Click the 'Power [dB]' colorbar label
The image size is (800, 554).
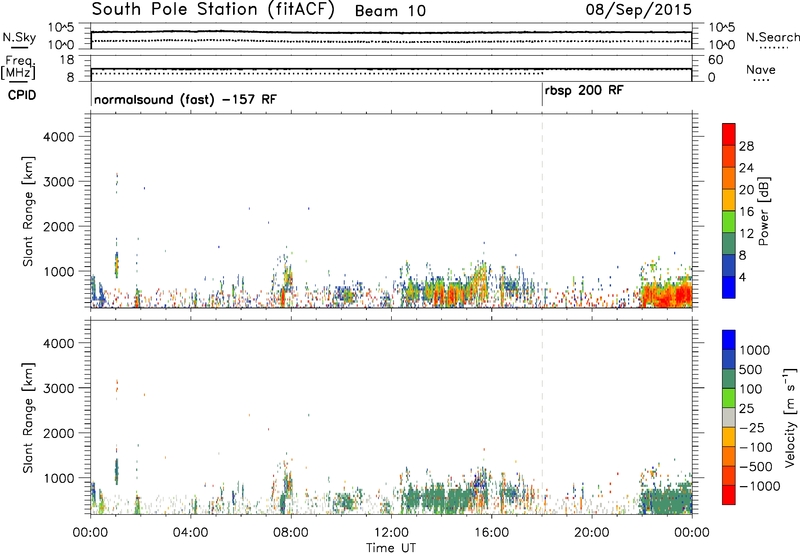pyautogui.click(x=763, y=211)
